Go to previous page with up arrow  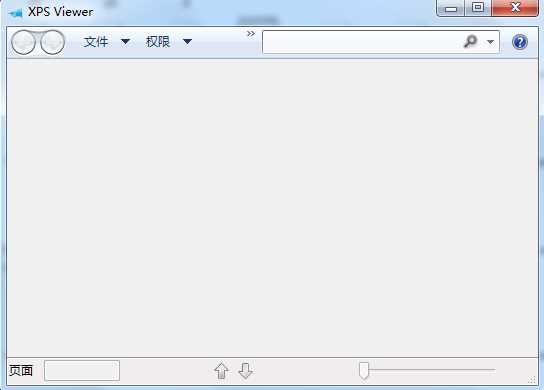point(221,371)
